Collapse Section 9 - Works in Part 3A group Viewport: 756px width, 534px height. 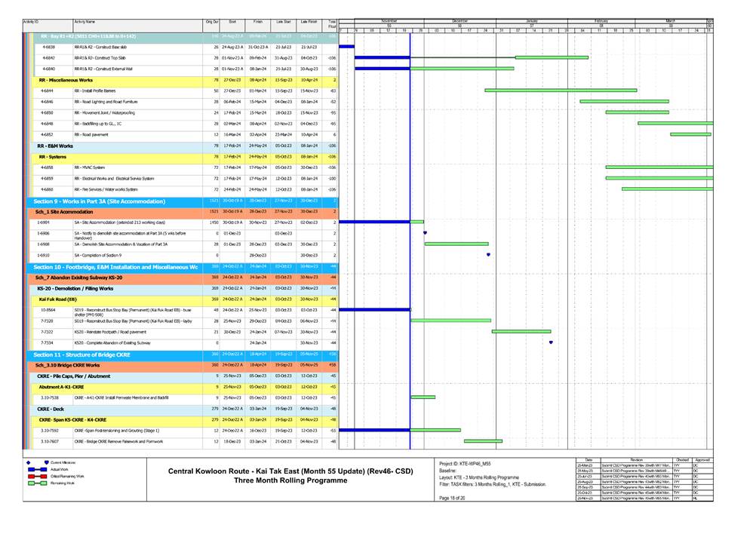98,201
